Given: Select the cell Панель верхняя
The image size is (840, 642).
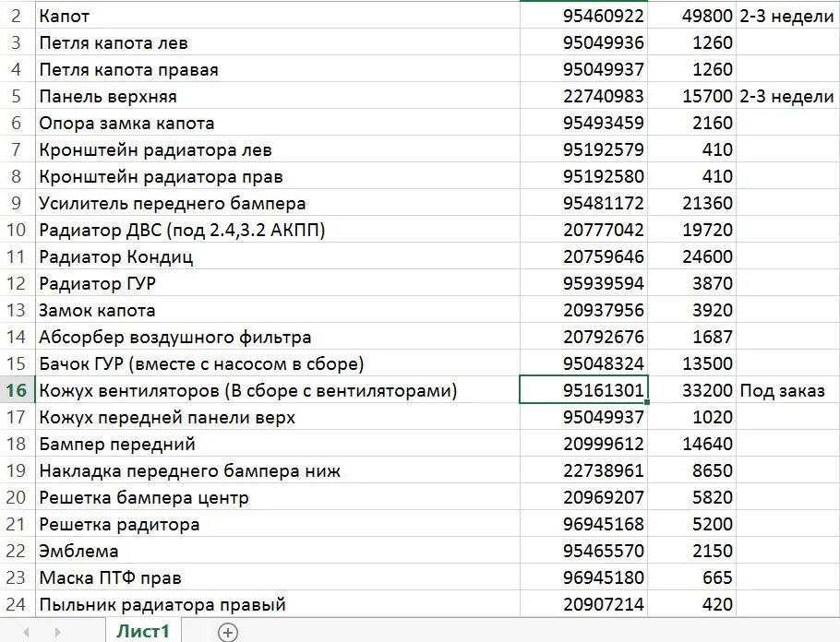Looking at the screenshot, I should tap(278, 96).
